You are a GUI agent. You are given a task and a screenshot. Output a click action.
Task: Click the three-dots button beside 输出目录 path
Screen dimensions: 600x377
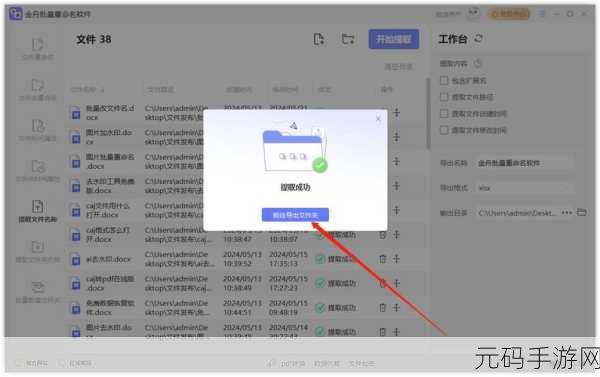(567, 212)
